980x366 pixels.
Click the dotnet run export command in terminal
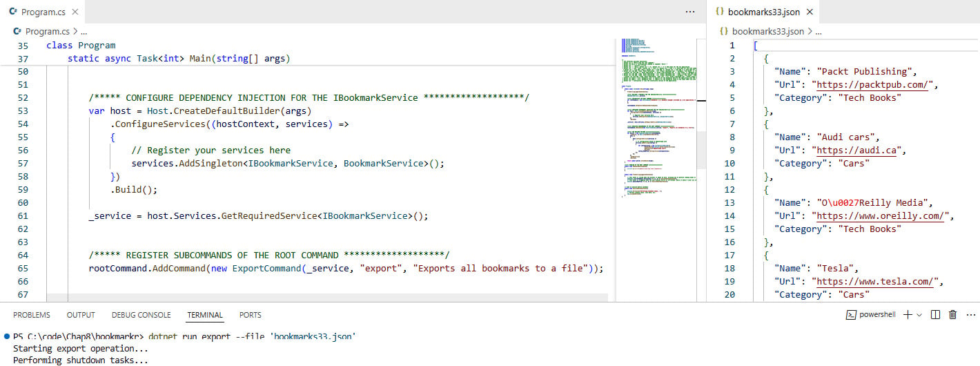(x=253, y=336)
